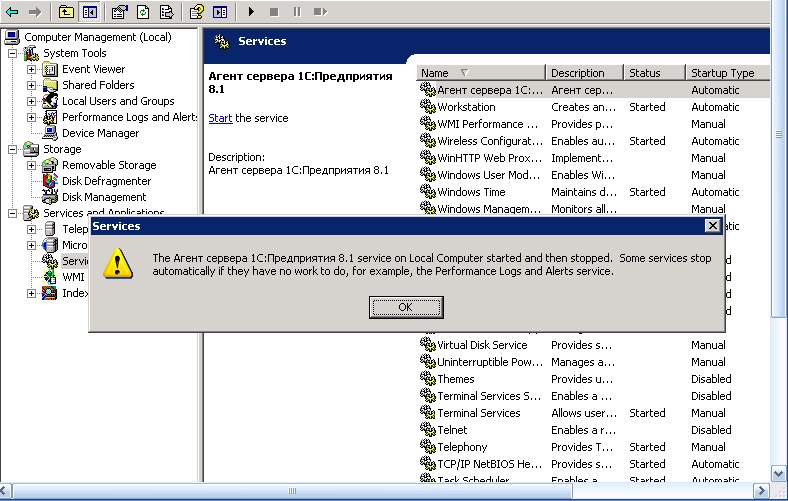The image size is (788, 501).
Task: Click the vertical scrollbar down arrow
Action: [778, 473]
